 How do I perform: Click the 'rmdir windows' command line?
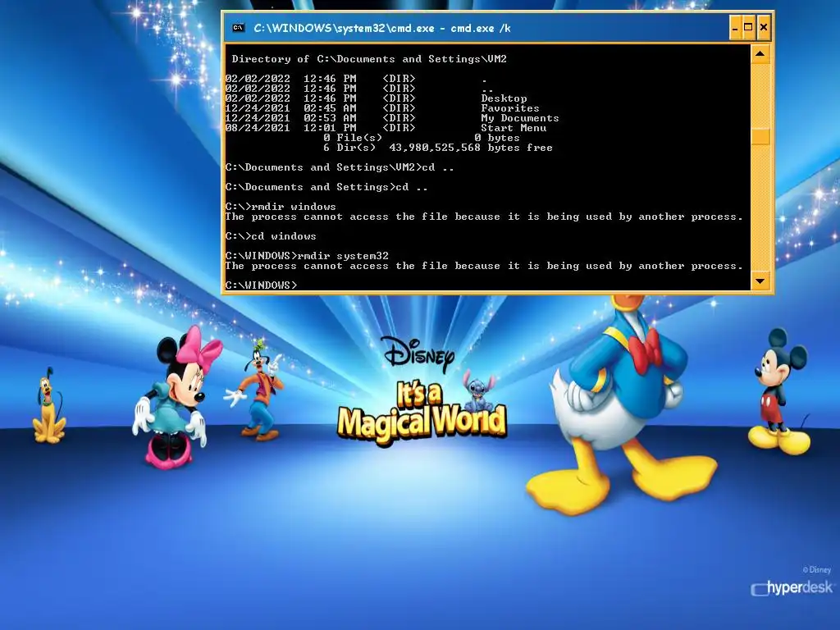tap(281, 207)
